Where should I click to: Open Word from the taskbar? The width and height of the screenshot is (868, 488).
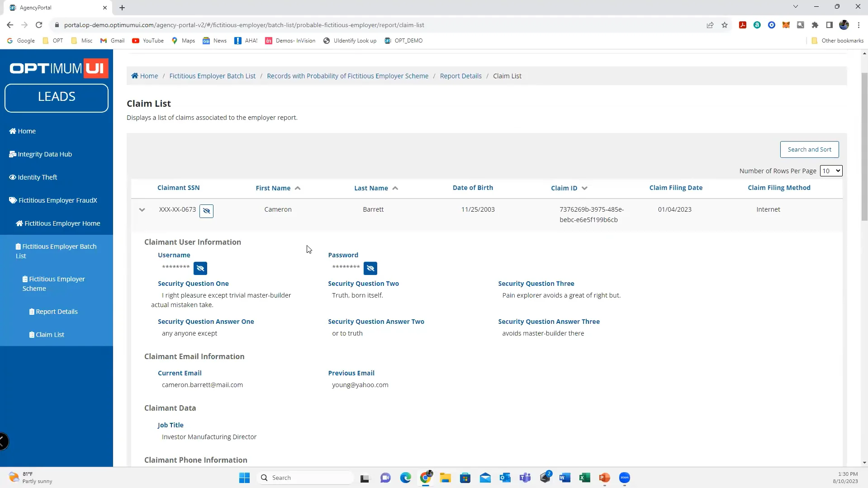pyautogui.click(x=565, y=478)
